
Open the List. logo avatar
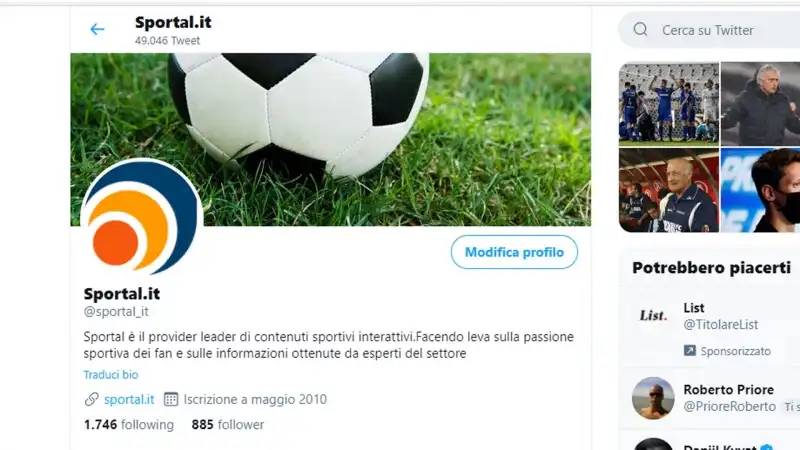click(x=653, y=316)
